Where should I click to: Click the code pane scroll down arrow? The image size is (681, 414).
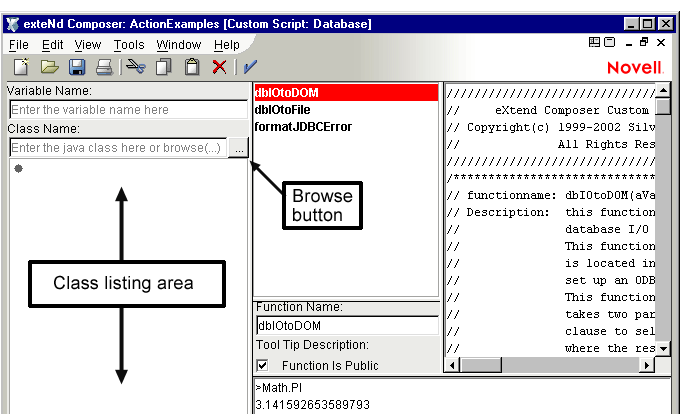663,349
